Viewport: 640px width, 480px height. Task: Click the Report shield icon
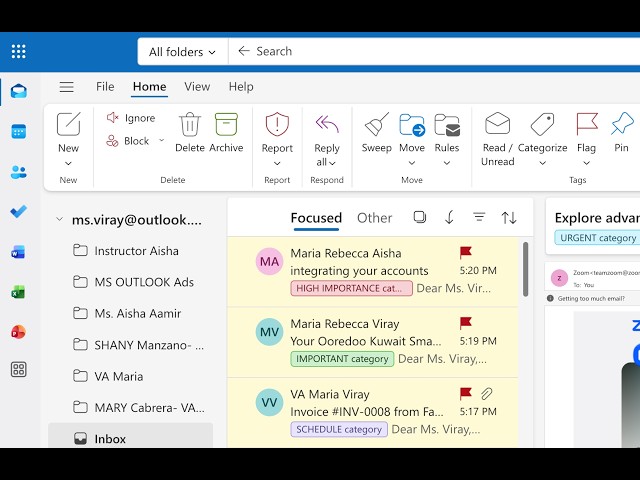[x=277, y=124]
